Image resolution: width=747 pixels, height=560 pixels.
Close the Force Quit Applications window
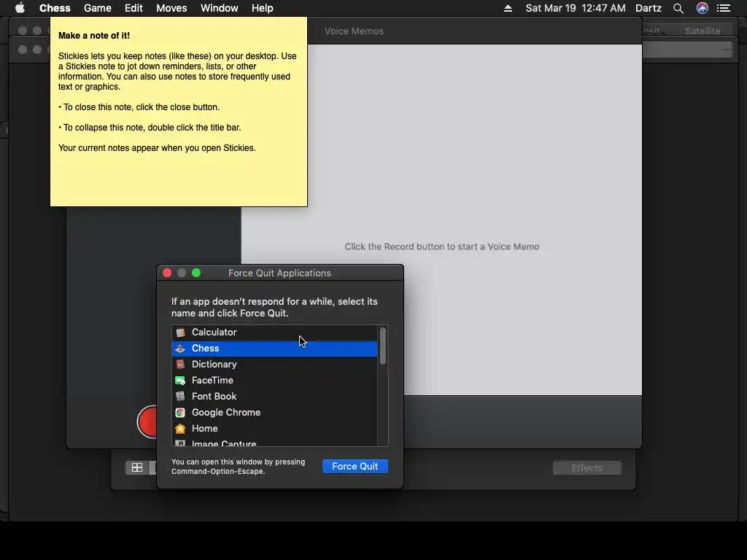[167, 273]
